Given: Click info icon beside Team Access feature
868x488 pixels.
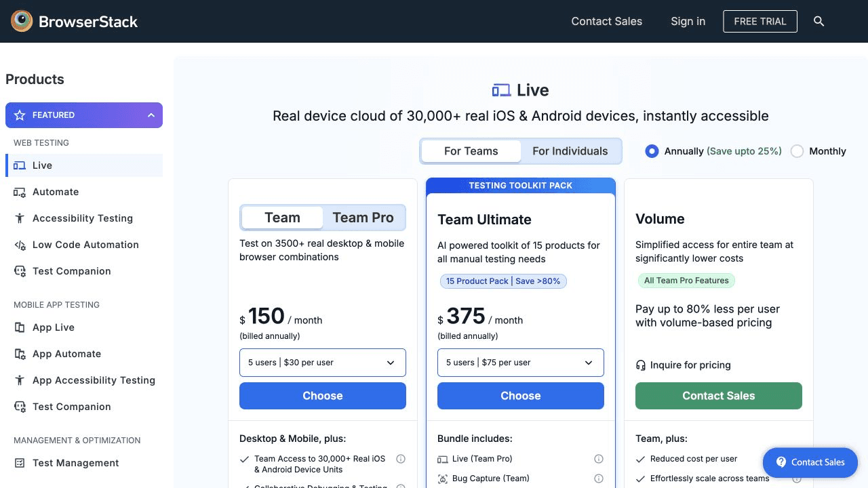Looking at the screenshot, I should [x=401, y=459].
